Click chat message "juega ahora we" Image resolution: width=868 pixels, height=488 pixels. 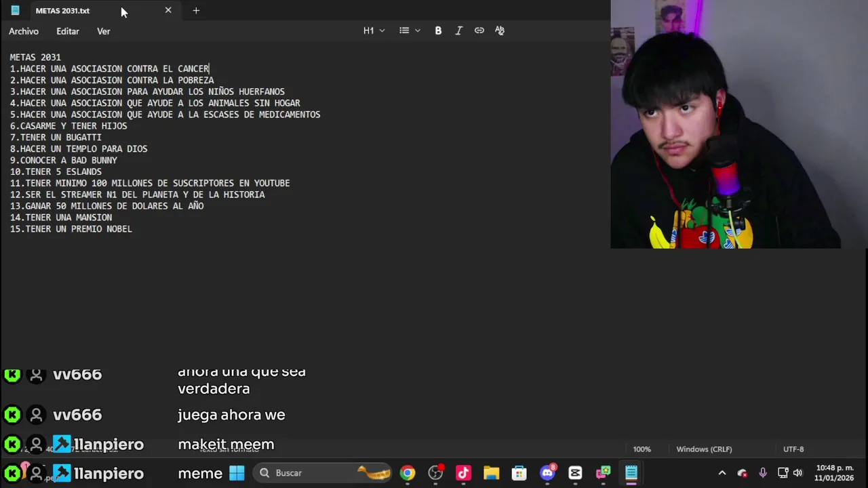point(231,415)
